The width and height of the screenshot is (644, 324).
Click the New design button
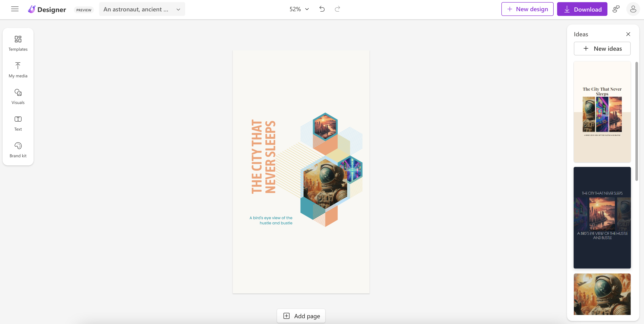tap(527, 9)
